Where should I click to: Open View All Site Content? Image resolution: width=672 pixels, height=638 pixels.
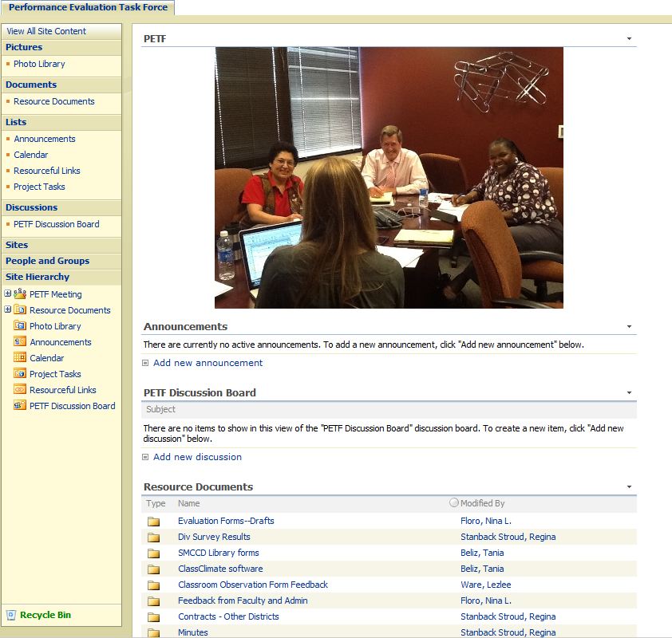[x=46, y=31]
